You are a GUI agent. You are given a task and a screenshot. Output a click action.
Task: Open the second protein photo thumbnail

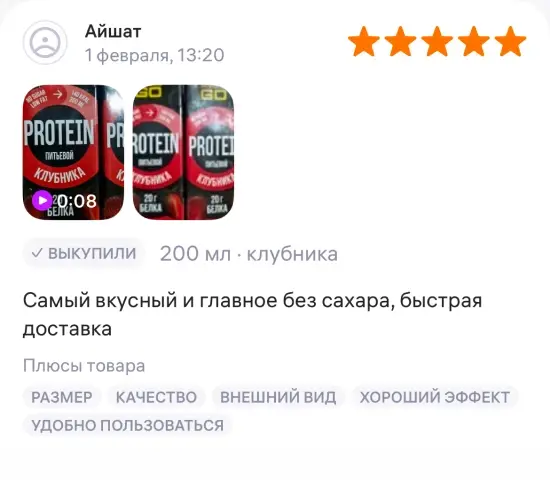183,152
